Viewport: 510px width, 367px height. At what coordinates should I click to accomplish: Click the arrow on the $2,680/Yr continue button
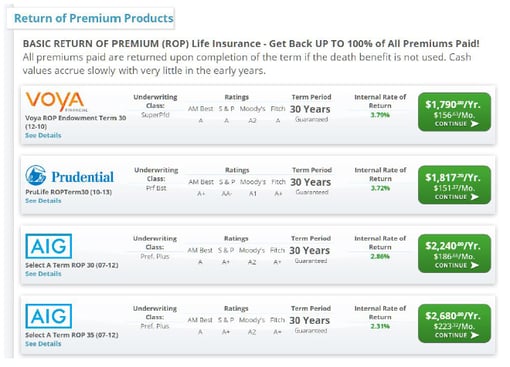tap(475, 335)
